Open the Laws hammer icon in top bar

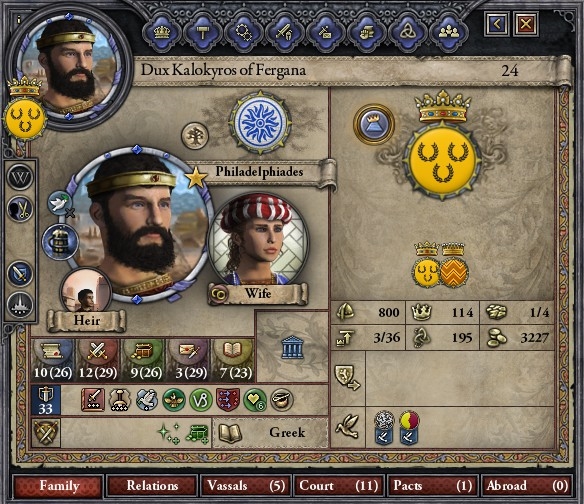203,32
